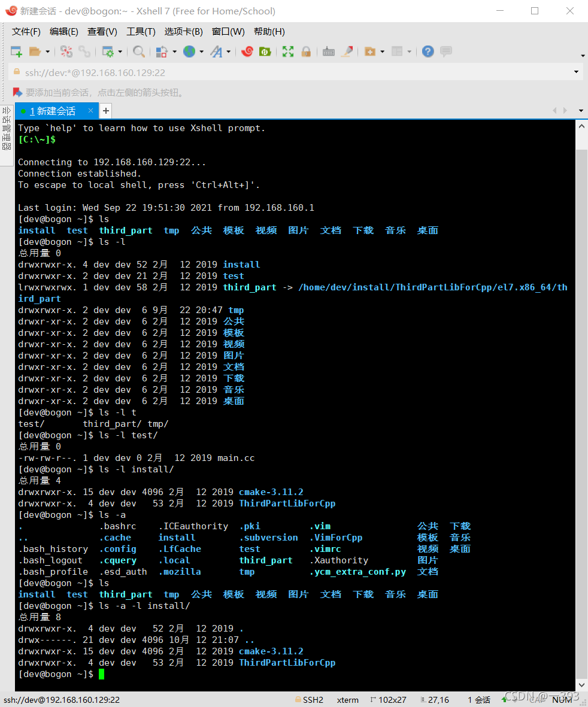Open the 查看(V) menu

click(x=102, y=32)
